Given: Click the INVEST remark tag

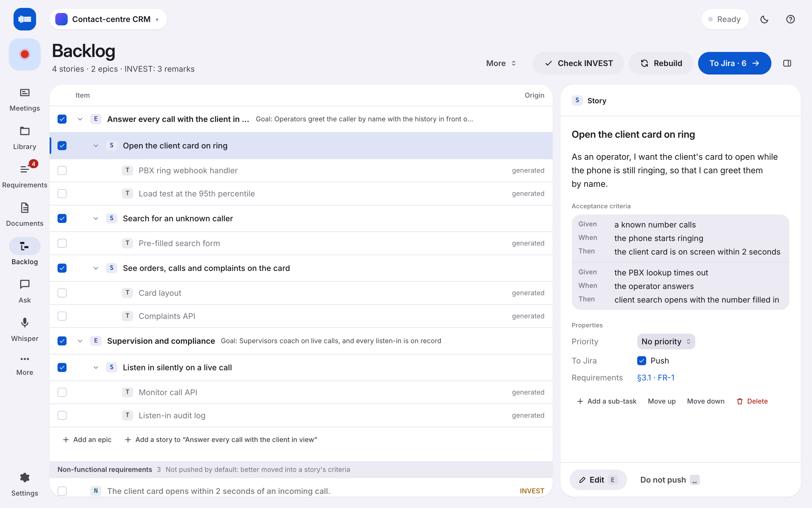Looking at the screenshot, I should (x=532, y=491).
